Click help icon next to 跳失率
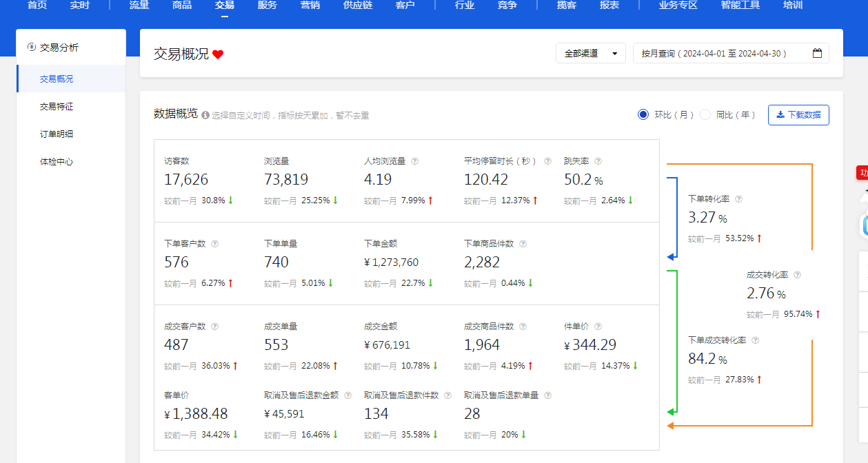 click(598, 161)
